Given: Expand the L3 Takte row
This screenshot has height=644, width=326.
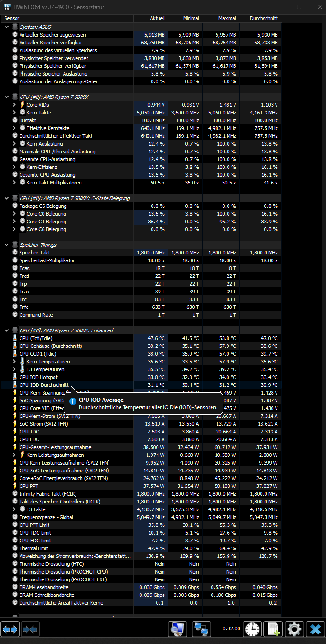Looking at the screenshot, I should [x=14, y=509].
